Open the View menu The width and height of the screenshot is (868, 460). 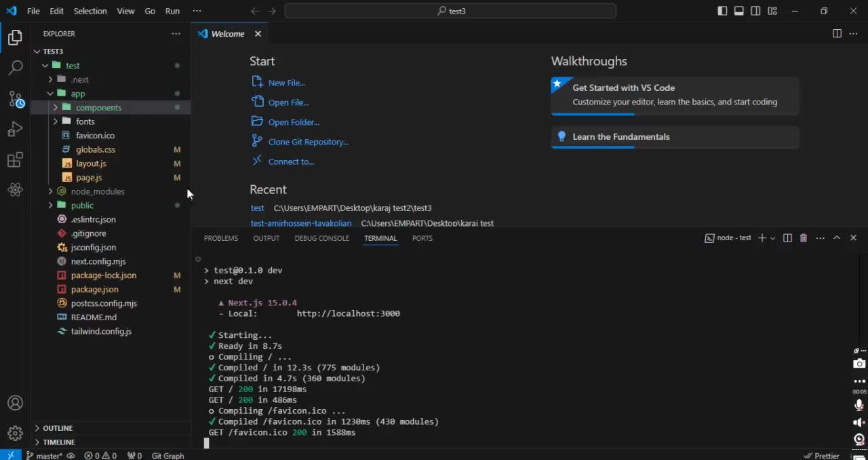125,11
